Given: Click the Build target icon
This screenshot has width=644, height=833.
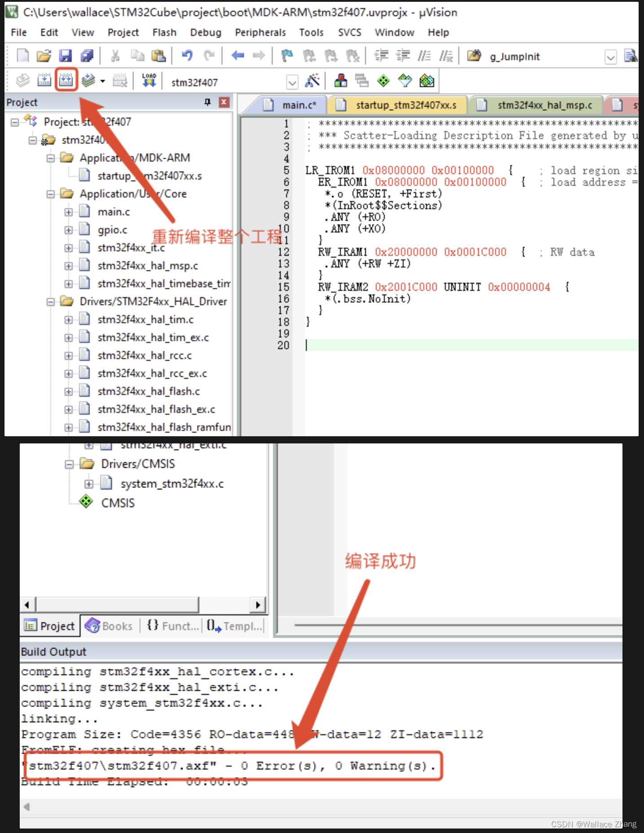Looking at the screenshot, I should (x=44, y=81).
